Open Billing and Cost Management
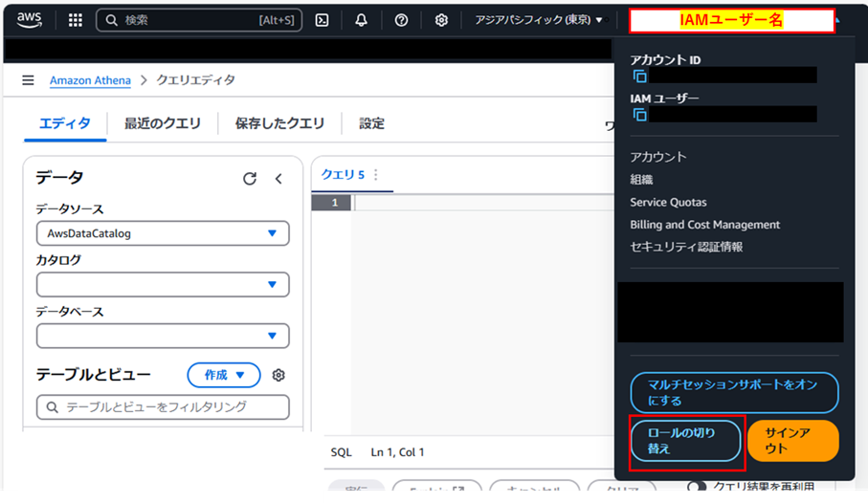 tap(704, 225)
